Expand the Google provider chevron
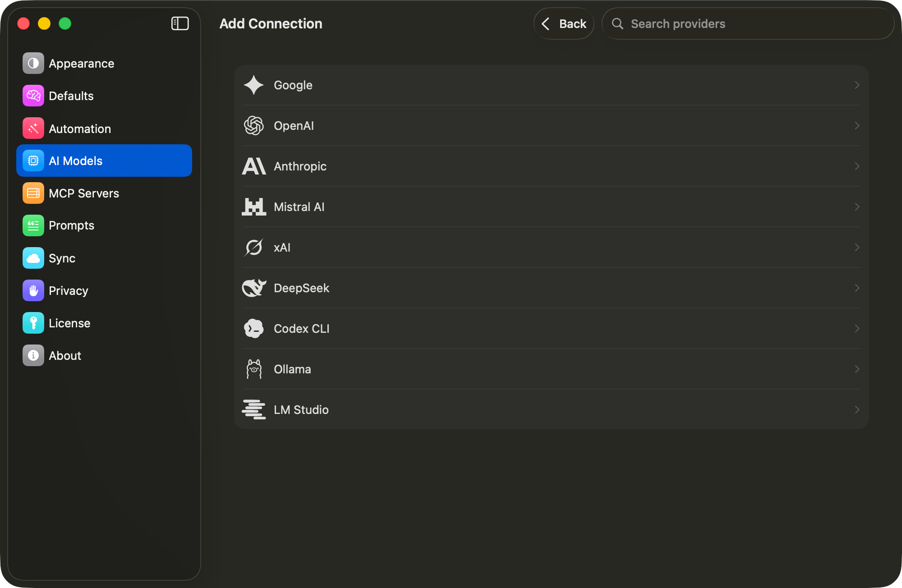Viewport: 902px width, 588px height. (857, 85)
